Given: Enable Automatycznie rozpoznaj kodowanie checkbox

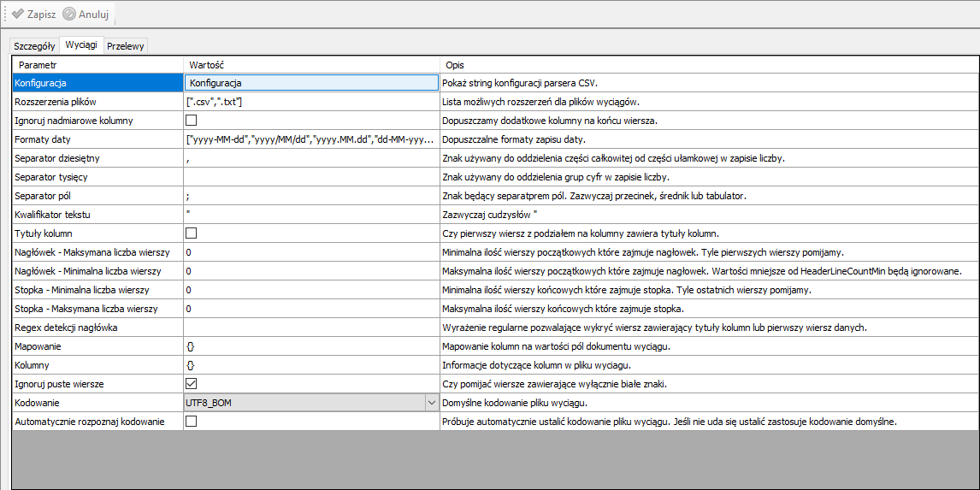Looking at the screenshot, I should point(192,421).
